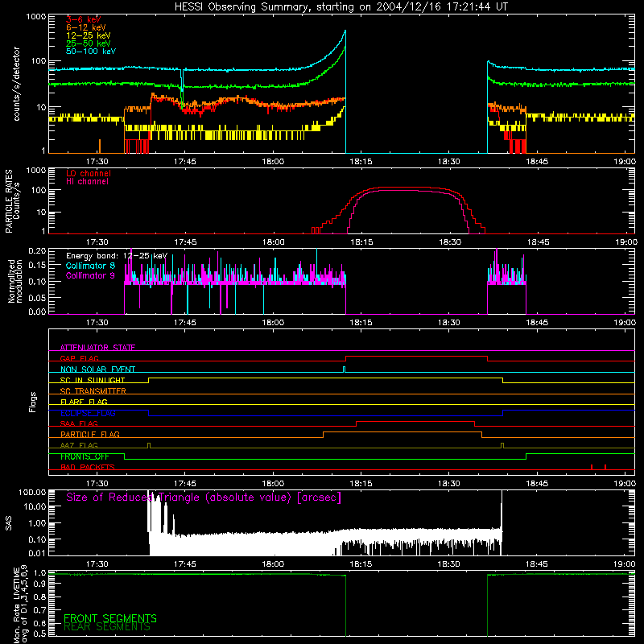Select the Collimator 8 legend label
Screen dimensions: 644x644
tap(90, 266)
